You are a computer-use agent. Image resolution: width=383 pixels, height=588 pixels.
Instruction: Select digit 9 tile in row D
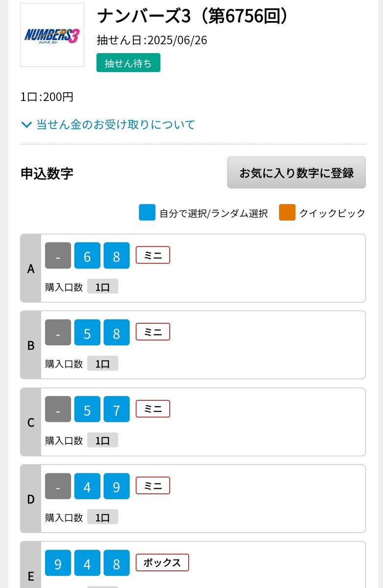(x=117, y=486)
